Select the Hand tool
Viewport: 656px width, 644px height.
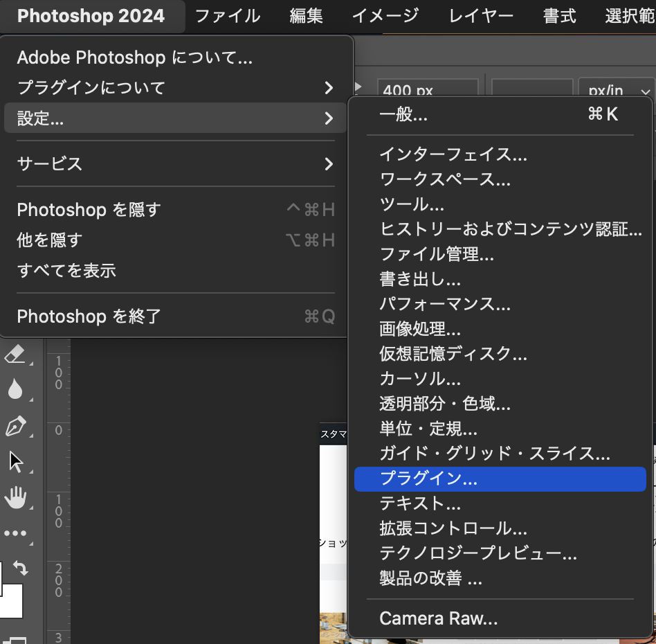coord(15,497)
